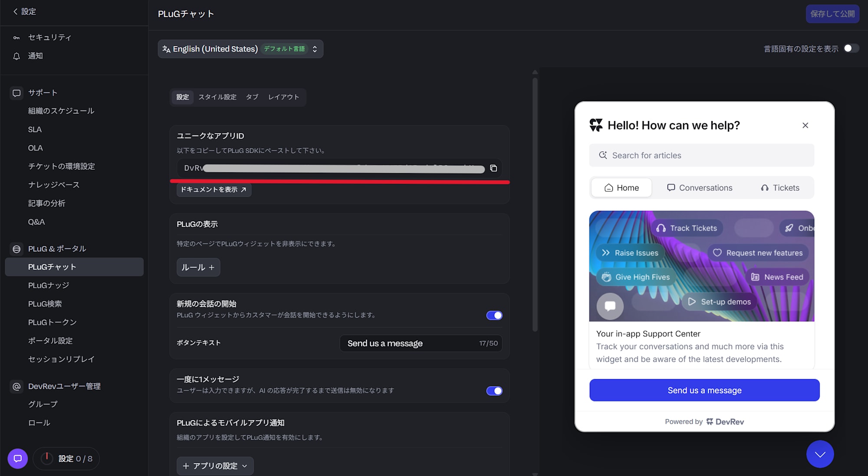Image resolution: width=868 pixels, height=476 pixels.
Task: Open グループ in sidebar
Action: coord(43,404)
